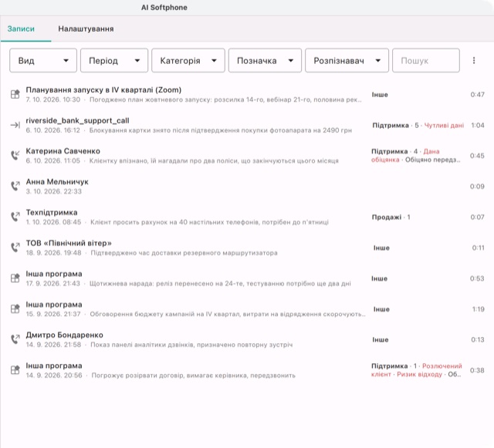Screen dimensions: 494x448
Task: Open the Розпізнавач dropdown
Action: pyautogui.click(x=347, y=60)
